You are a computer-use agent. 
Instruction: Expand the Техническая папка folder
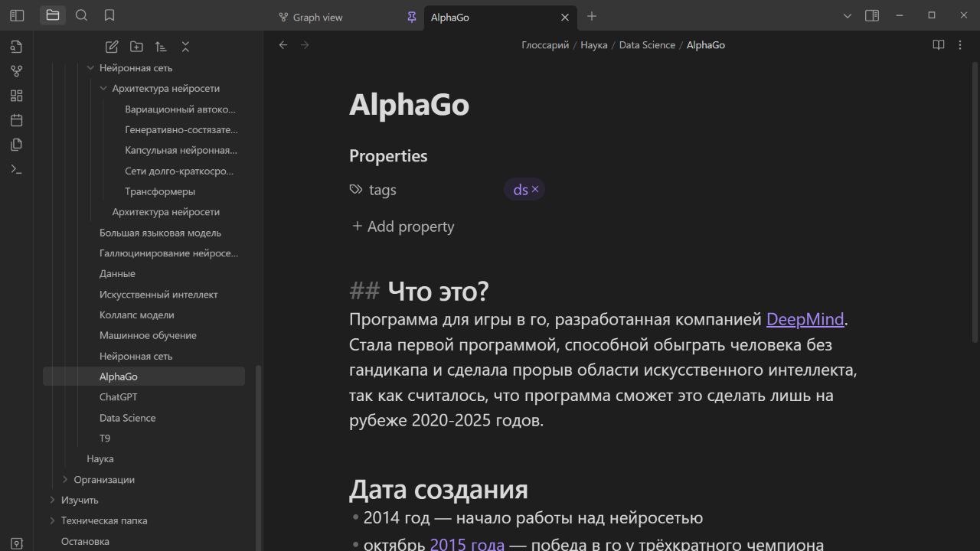coord(52,520)
